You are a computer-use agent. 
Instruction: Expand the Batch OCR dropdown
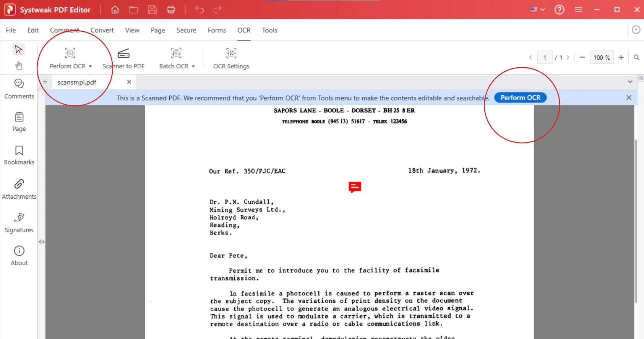point(193,67)
